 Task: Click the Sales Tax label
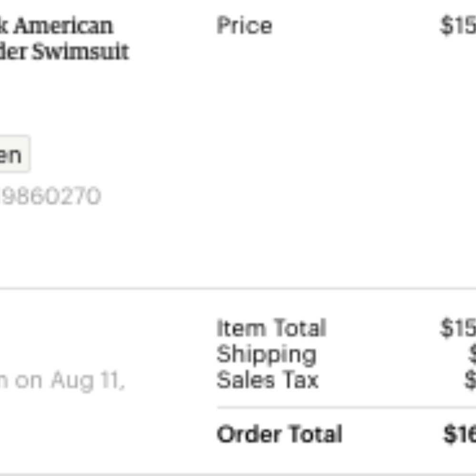tap(267, 380)
